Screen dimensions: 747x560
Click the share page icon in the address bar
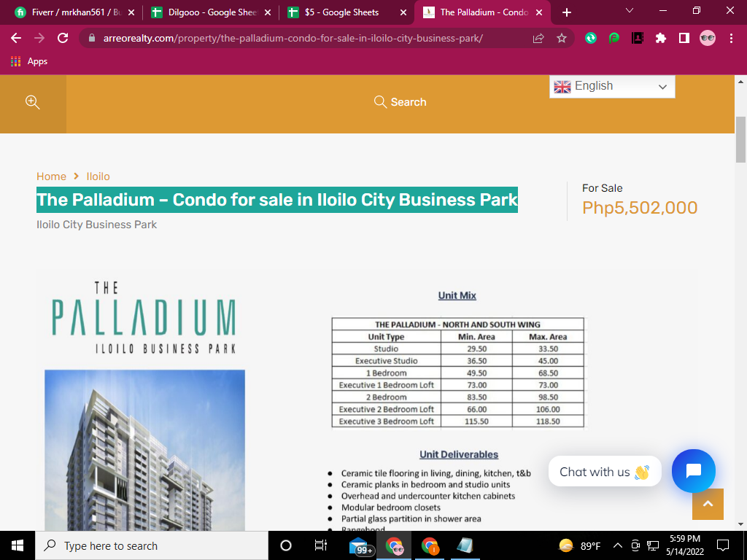(x=538, y=38)
